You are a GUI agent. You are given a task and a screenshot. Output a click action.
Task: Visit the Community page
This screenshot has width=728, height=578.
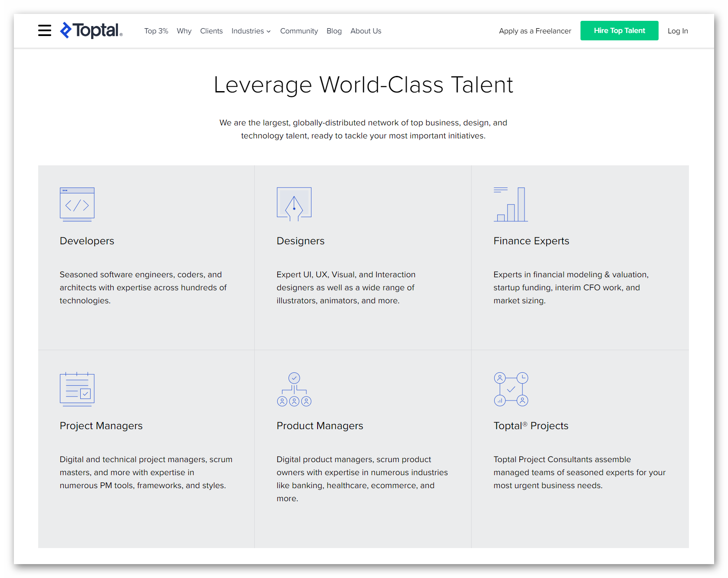click(299, 31)
